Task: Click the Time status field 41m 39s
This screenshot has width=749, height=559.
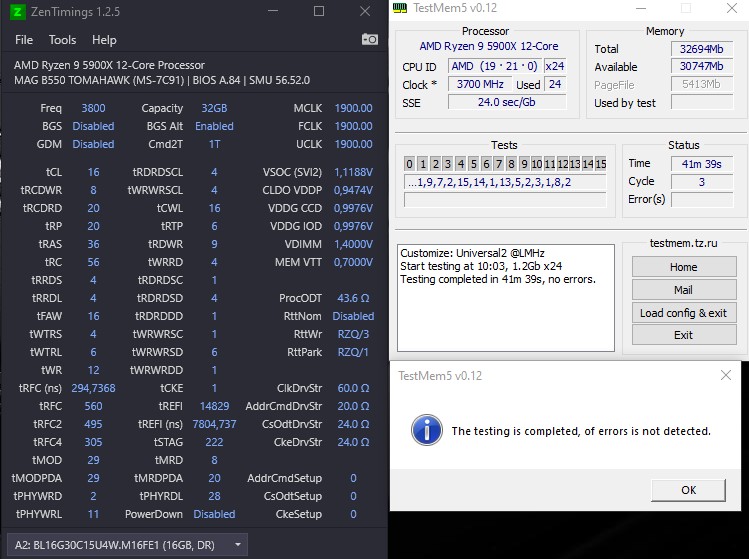Action: (x=702, y=164)
